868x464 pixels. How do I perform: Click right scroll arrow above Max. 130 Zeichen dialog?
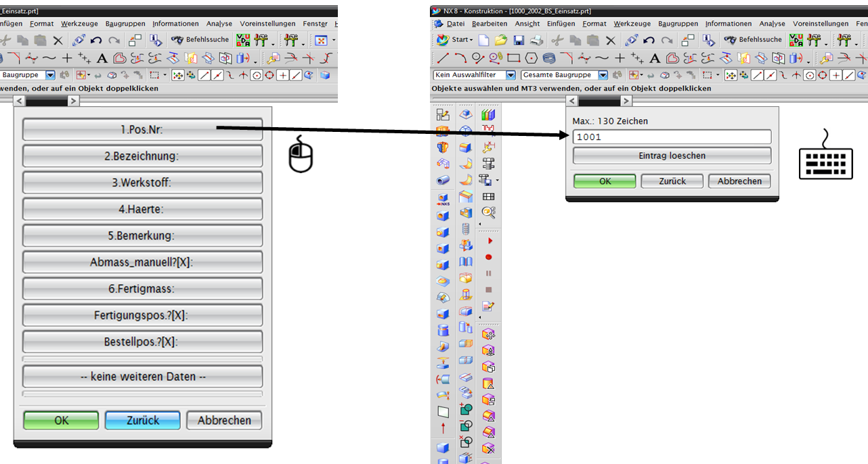point(626,101)
